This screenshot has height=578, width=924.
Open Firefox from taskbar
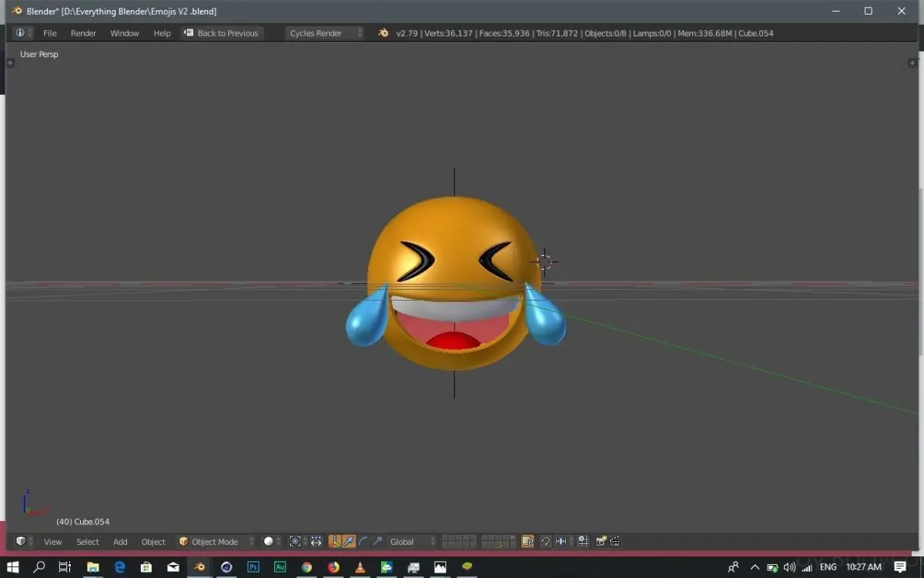[x=333, y=567]
